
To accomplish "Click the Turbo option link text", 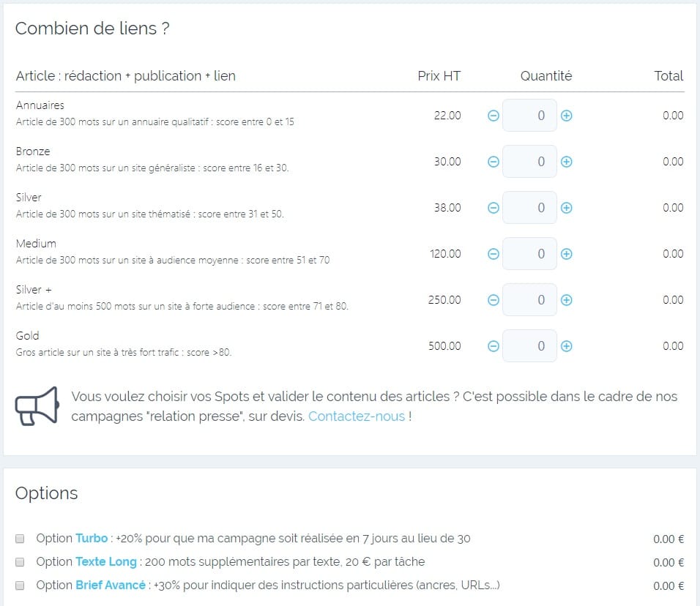I will coord(92,539).
